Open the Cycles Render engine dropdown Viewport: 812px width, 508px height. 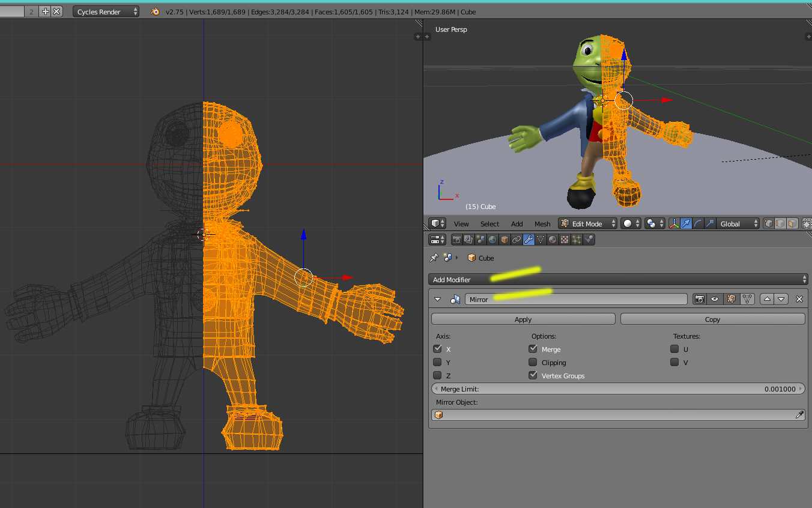[x=106, y=11]
